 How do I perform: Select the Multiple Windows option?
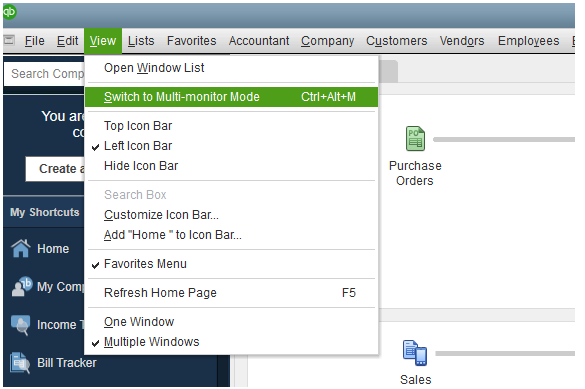pos(231,342)
